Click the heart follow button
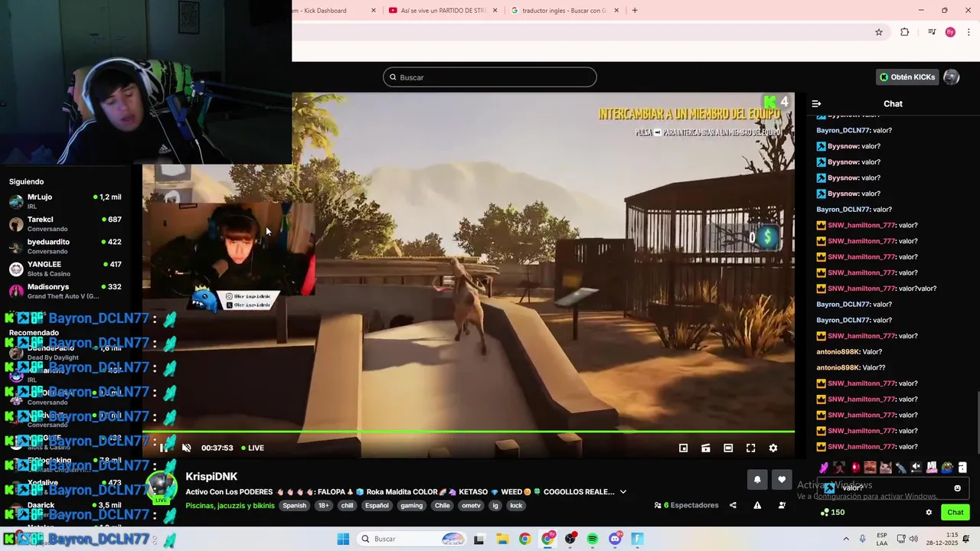 782,480
